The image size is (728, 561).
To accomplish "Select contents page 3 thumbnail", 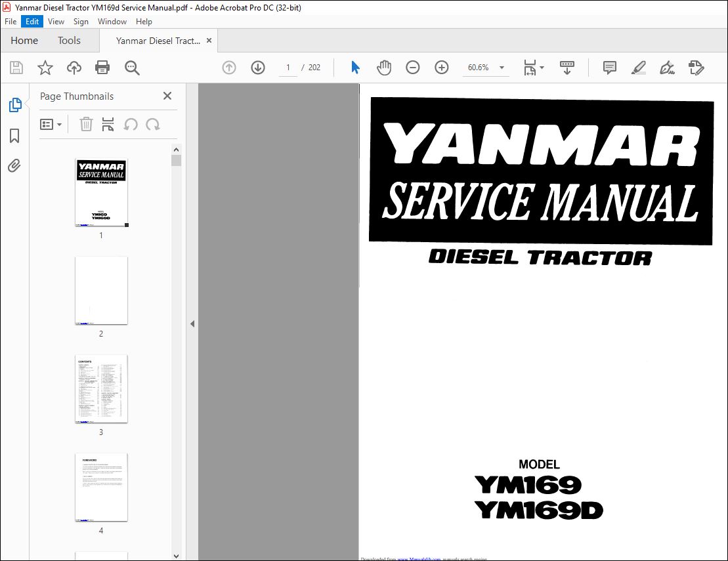I will point(101,389).
